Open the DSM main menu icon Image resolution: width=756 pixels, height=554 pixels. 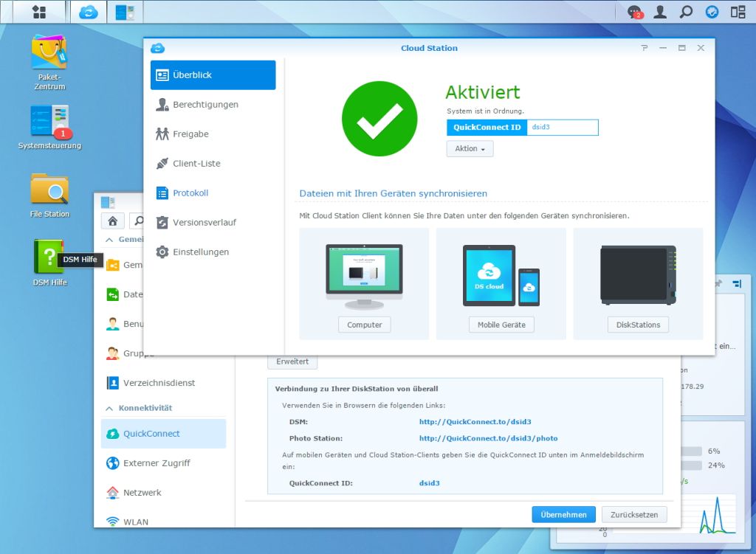(x=39, y=12)
